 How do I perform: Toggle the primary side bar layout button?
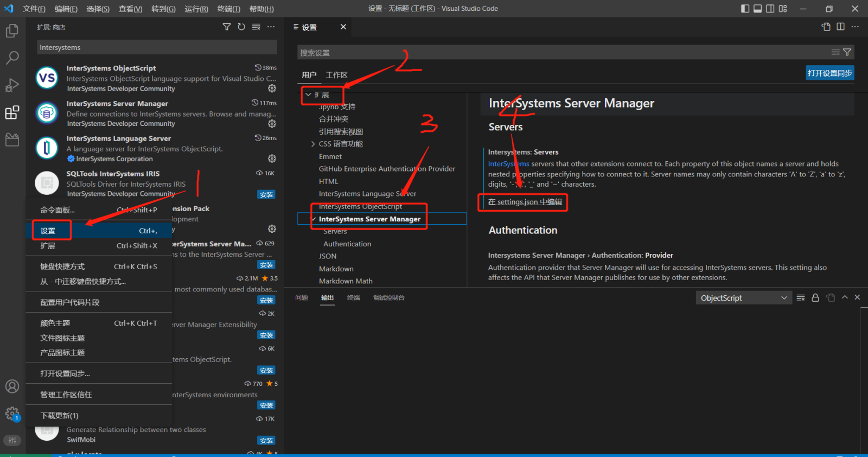745,9
